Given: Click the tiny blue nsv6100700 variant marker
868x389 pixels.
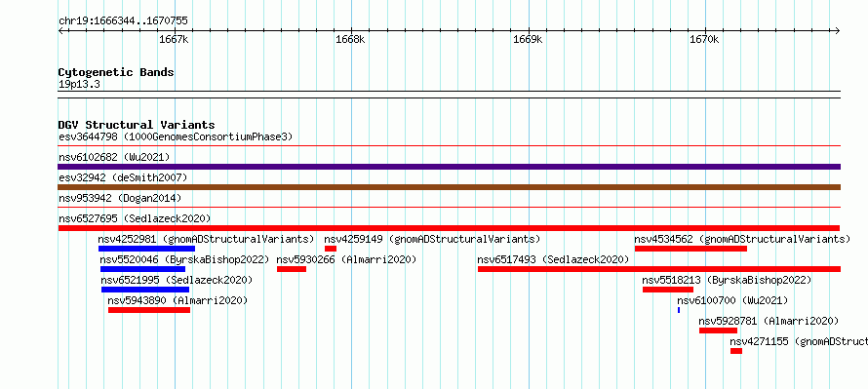Looking at the screenshot, I should (x=679, y=310).
